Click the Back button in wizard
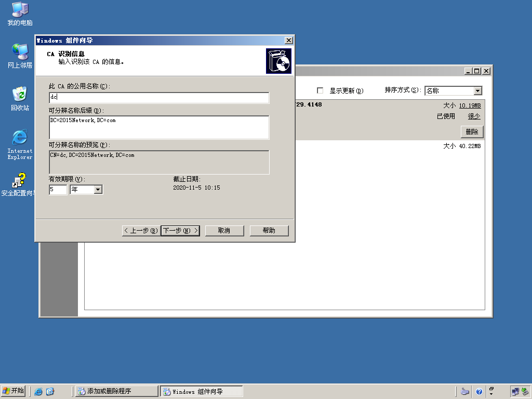The height and width of the screenshot is (399, 532). (141, 231)
